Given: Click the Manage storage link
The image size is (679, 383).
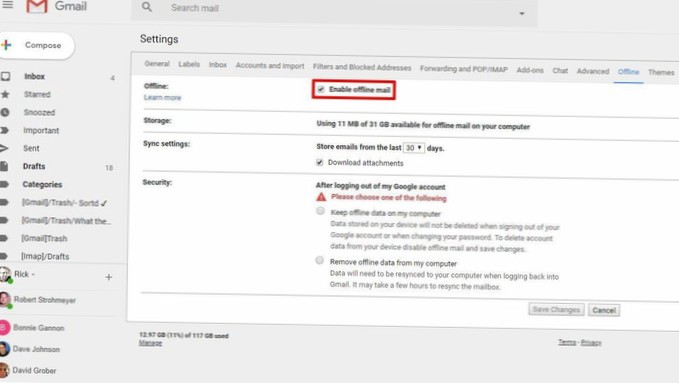Looking at the screenshot, I should click(150, 343).
